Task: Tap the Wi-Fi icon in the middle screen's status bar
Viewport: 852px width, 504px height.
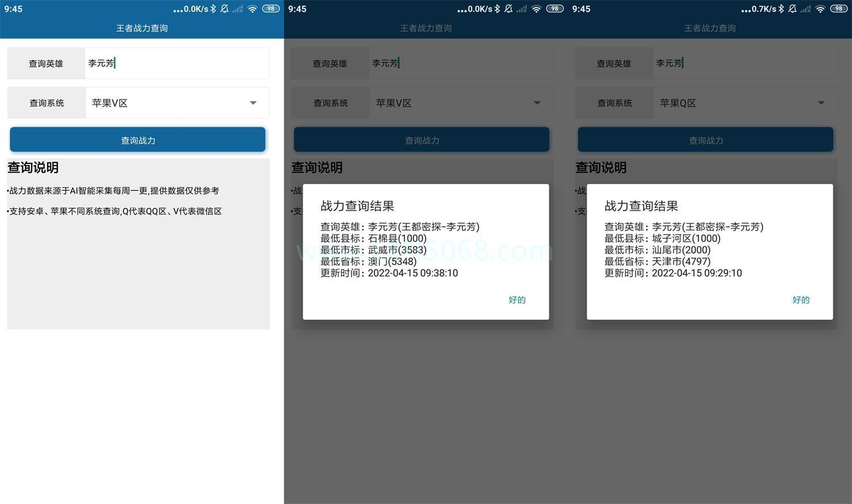Action: click(x=536, y=9)
